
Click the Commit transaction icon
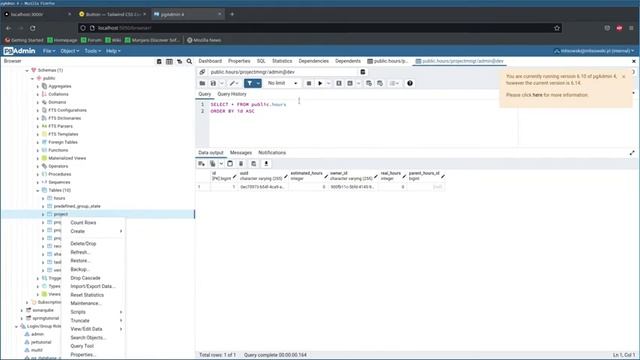pyautogui.click(x=369, y=83)
